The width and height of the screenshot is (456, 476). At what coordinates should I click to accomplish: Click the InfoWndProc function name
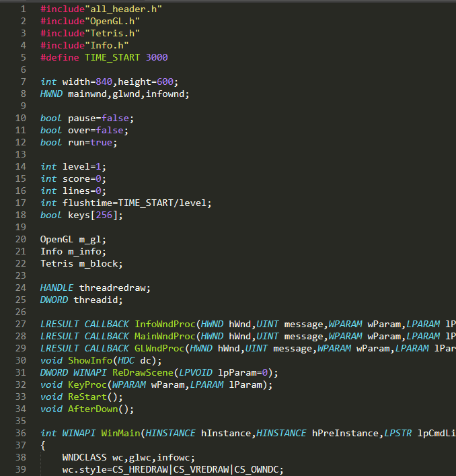pyautogui.click(x=165, y=325)
